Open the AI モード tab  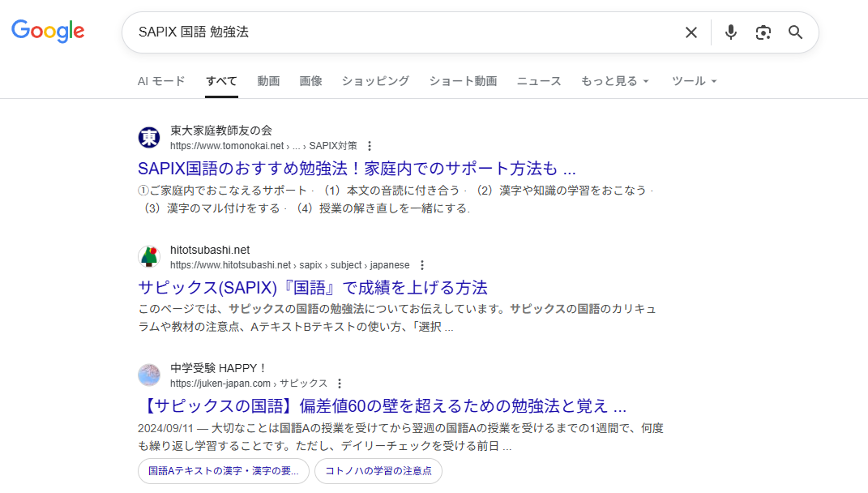[x=161, y=81]
